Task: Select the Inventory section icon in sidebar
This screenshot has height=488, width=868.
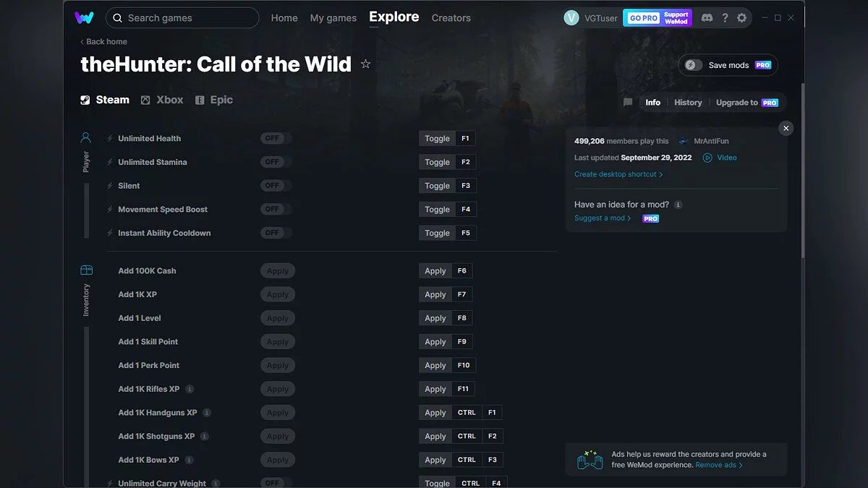Action: click(86, 268)
